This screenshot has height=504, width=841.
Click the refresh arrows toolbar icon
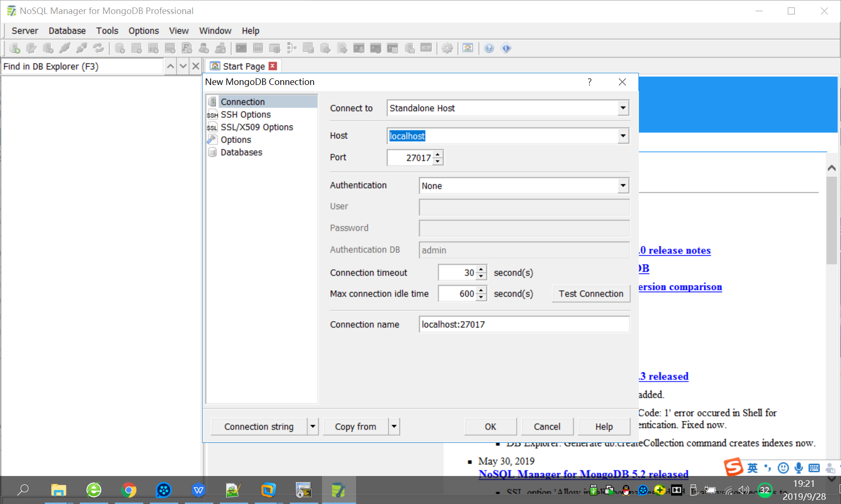pyautogui.click(x=98, y=48)
